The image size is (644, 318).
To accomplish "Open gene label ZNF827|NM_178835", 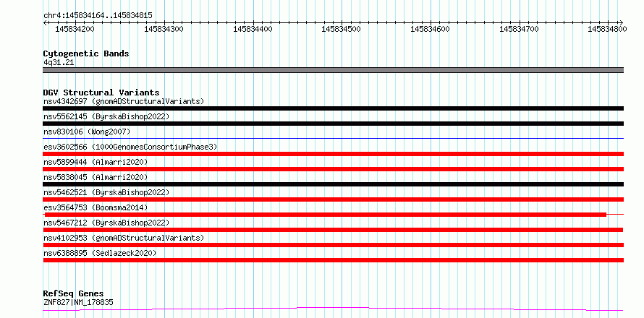I will tap(78, 302).
